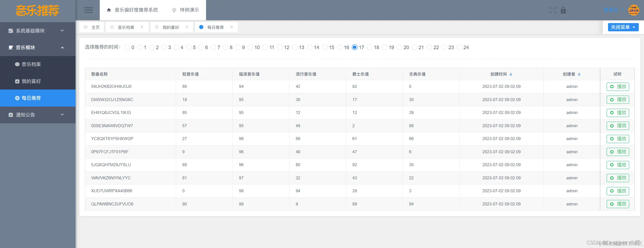Open the JAVA user avatar
Image resolution: width=644 pixels, height=248 pixels.
[634, 10]
